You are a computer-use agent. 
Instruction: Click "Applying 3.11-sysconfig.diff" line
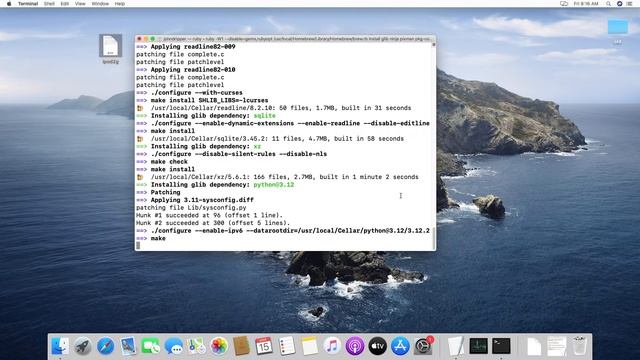click(195, 200)
